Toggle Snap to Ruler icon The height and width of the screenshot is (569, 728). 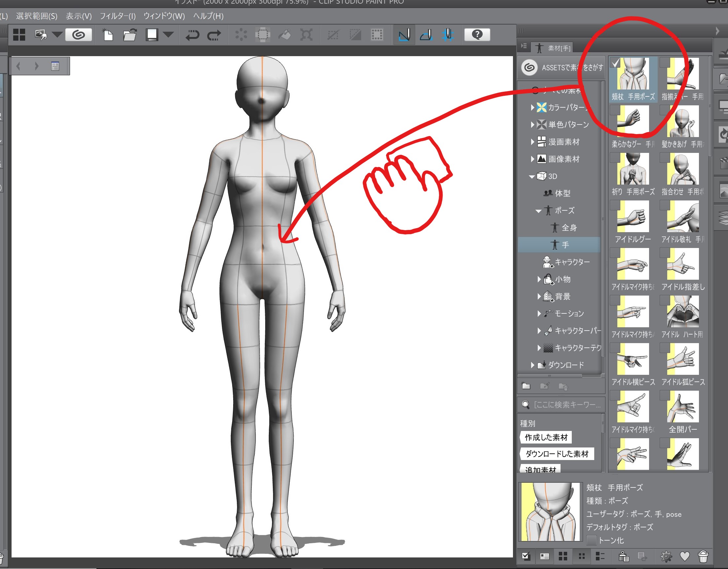404,35
